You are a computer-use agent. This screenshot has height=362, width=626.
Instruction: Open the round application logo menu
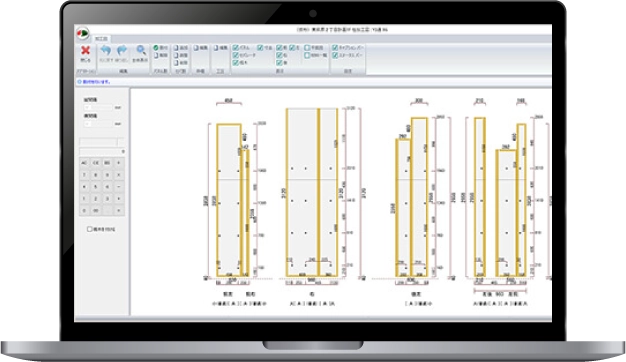coord(83,33)
